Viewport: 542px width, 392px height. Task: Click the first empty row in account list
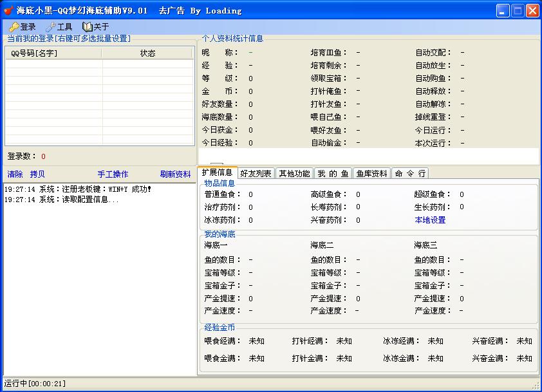(99, 64)
